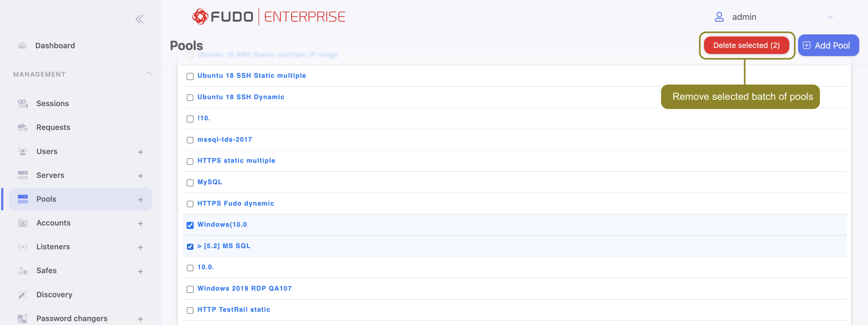Collapse the MANAGEMENT section chevron

148,74
